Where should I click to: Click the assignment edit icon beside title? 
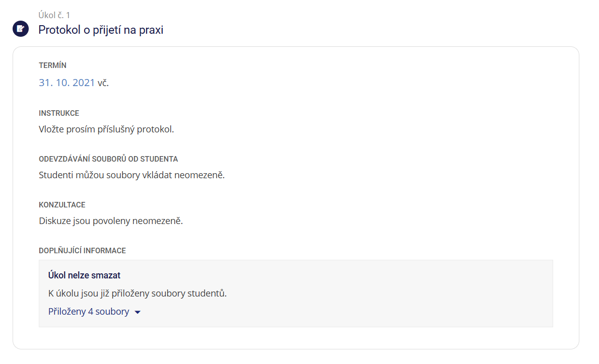coord(20,29)
